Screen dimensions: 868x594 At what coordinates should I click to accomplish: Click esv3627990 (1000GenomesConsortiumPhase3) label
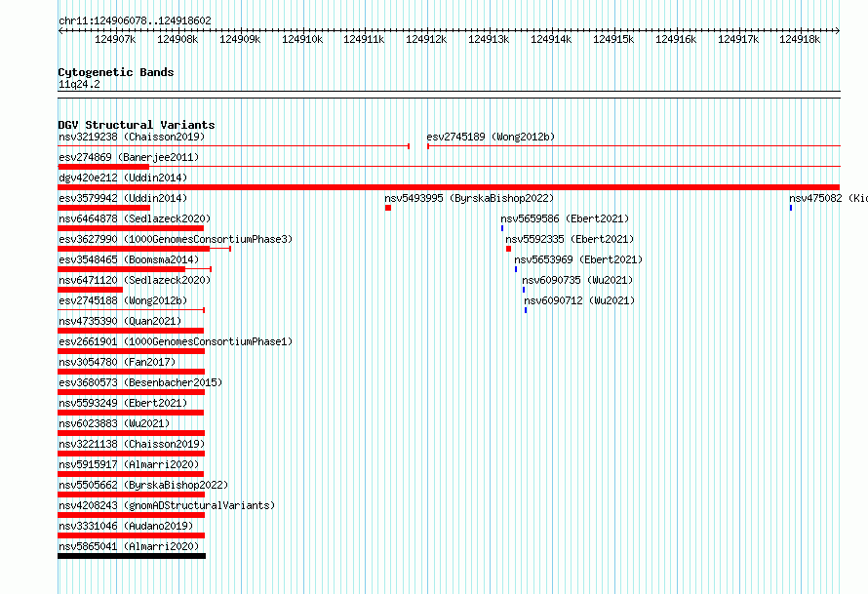[x=176, y=239]
